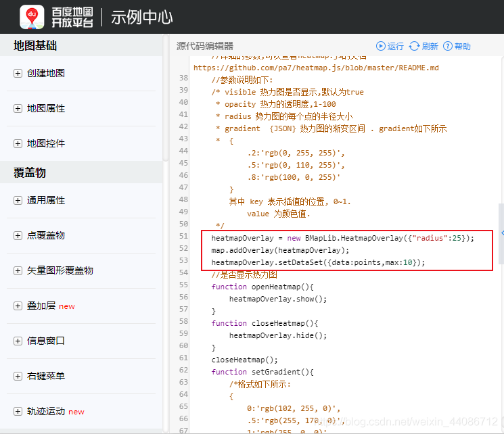Image resolution: width=504 pixels, height=434 pixels.
Task: Click the heatmapOverlay.hide(); line
Action: coord(278,335)
